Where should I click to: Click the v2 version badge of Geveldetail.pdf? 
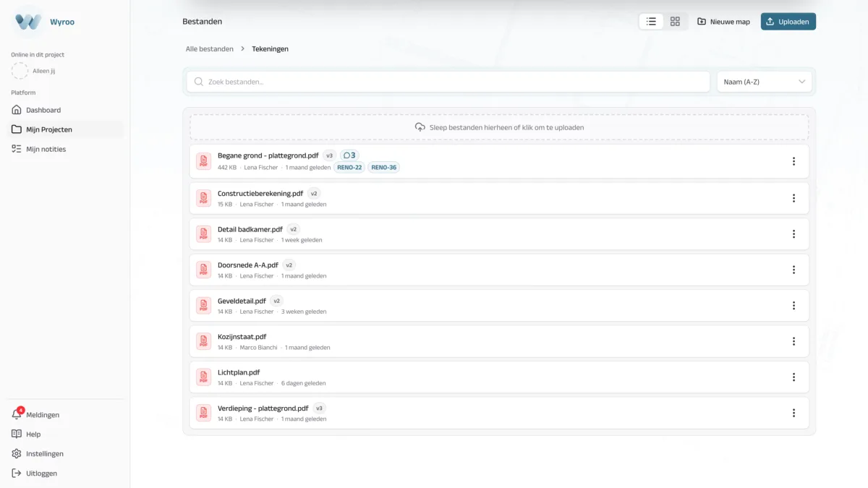(276, 301)
